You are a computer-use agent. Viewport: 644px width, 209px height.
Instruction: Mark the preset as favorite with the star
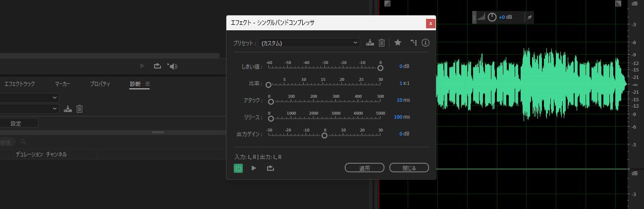tap(398, 43)
